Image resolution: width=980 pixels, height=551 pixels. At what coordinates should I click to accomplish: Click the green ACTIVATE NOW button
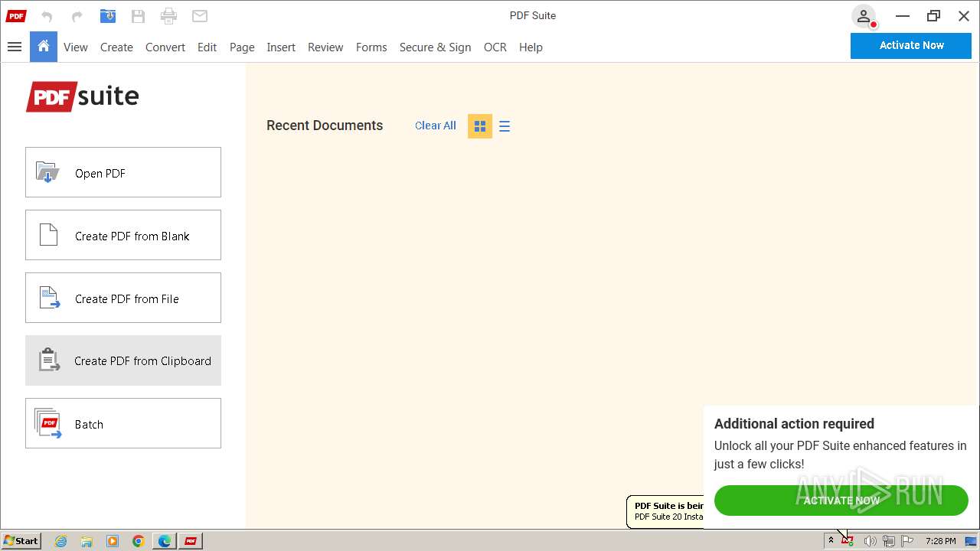pos(841,500)
